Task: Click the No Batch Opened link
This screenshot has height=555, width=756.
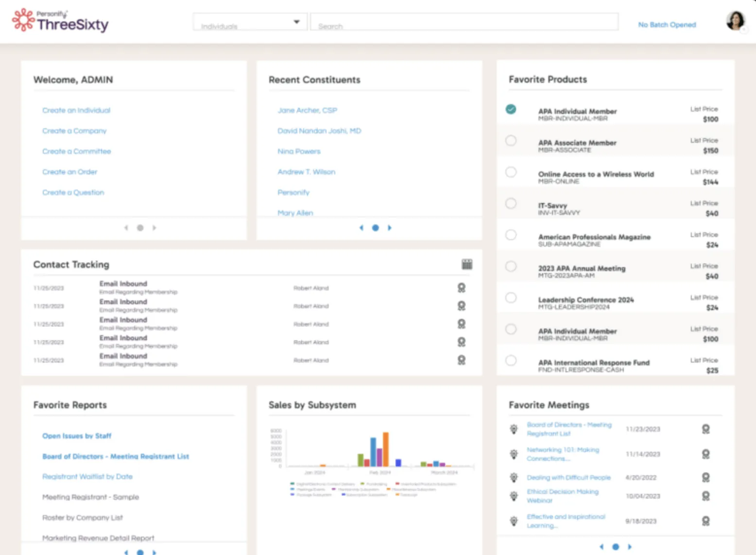Action: click(x=667, y=24)
